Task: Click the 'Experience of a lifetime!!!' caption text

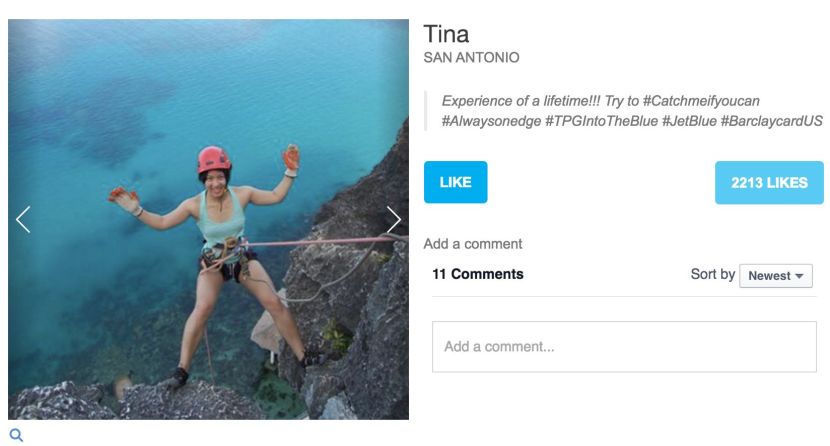Action: tap(516, 101)
